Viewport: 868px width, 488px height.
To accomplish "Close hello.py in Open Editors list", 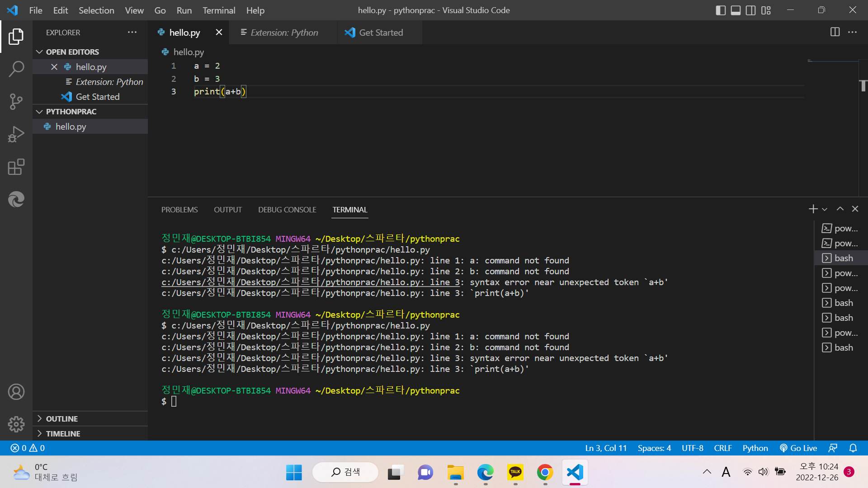I will [54, 67].
